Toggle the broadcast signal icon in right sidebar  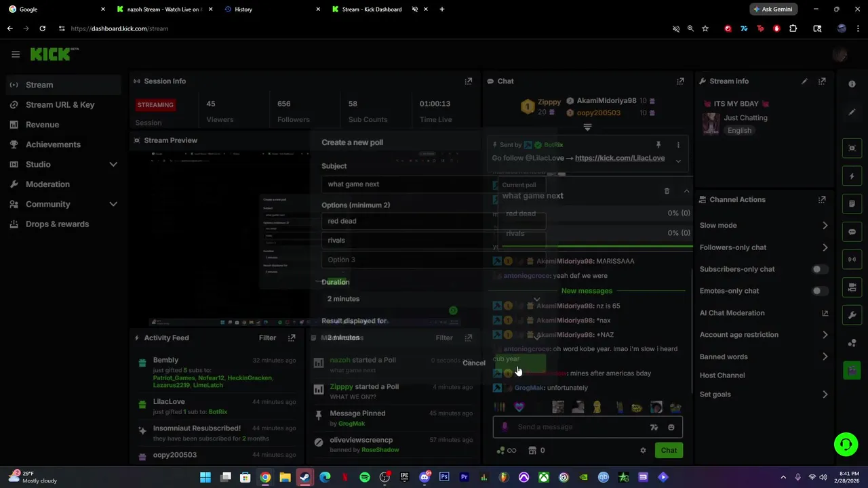tap(852, 260)
